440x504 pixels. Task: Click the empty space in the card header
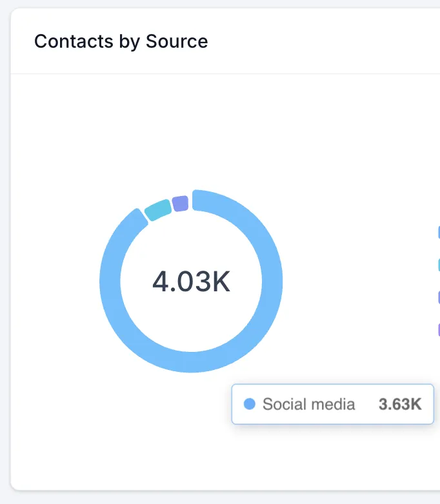tap(323, 41)
